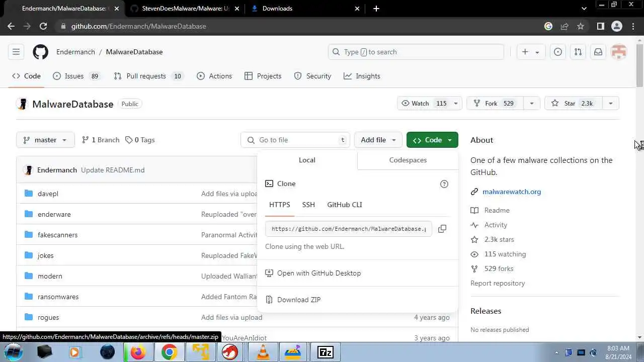This screenshot has height=362, width=644.
Task: Star the MalwareDatabase repository
Action: click(x=573, y=104)
